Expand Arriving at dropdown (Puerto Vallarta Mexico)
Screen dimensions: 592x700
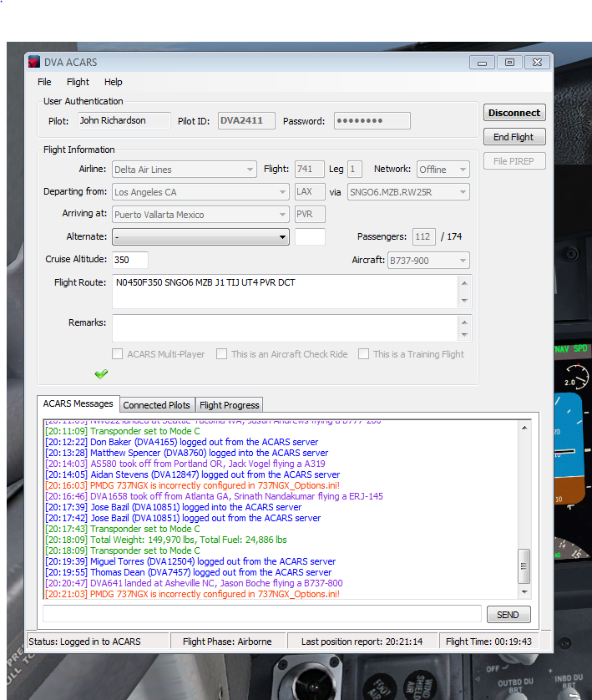pos(200,215)
